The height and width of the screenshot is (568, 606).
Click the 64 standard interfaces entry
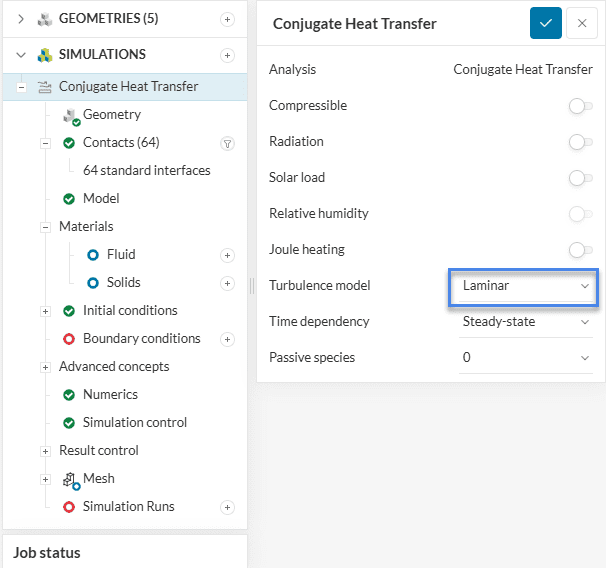(x=146, y=171)
